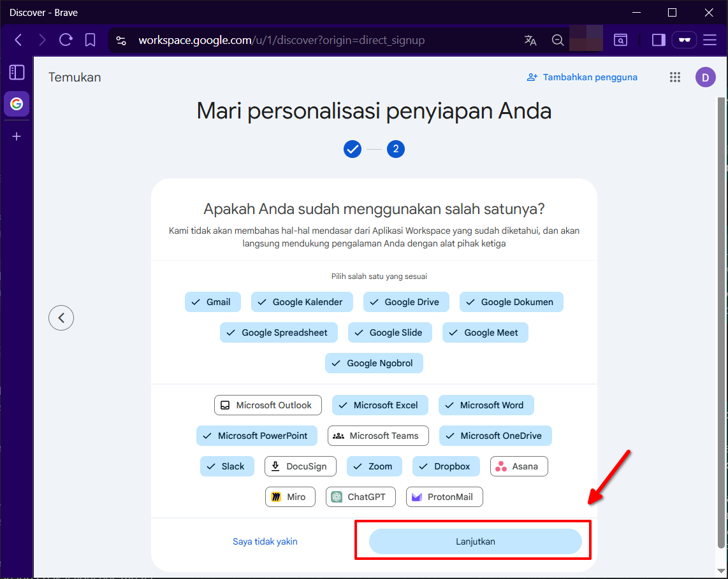Select the Miro chip
Screen dimensions: 728x579
[x=290, y=497]
